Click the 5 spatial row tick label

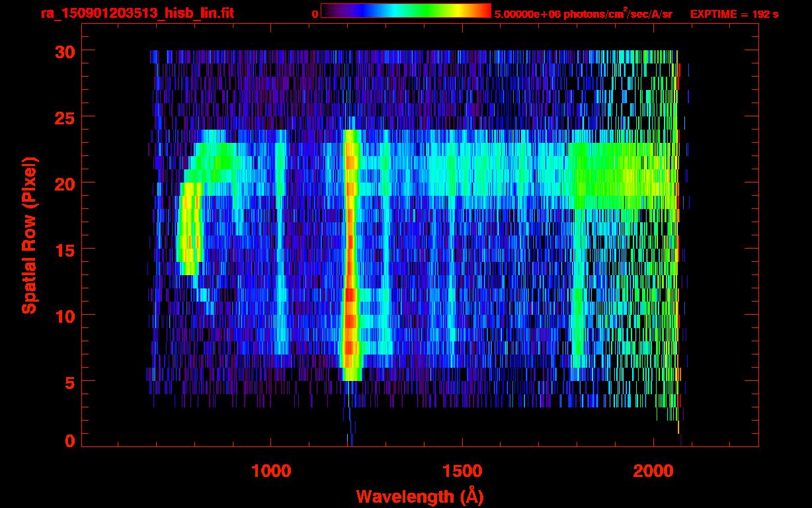pyautogui.click(x=70, y=382)
